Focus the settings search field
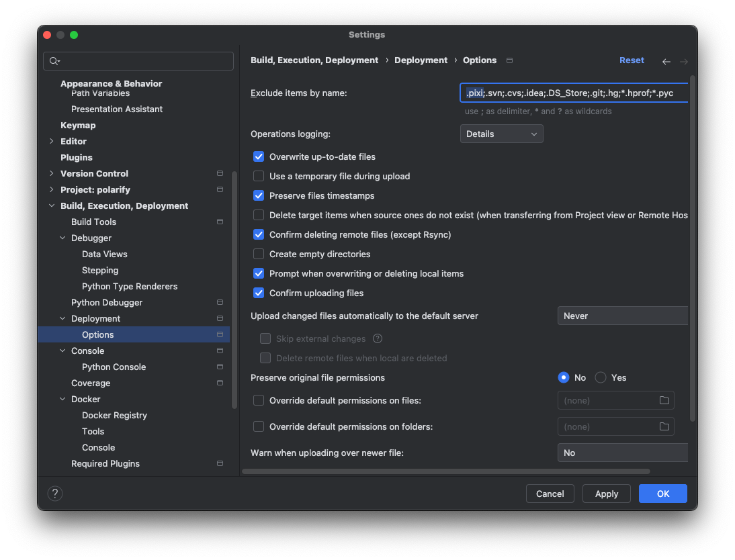The width and height of the screenshot is (735, 560). point(138,61)
